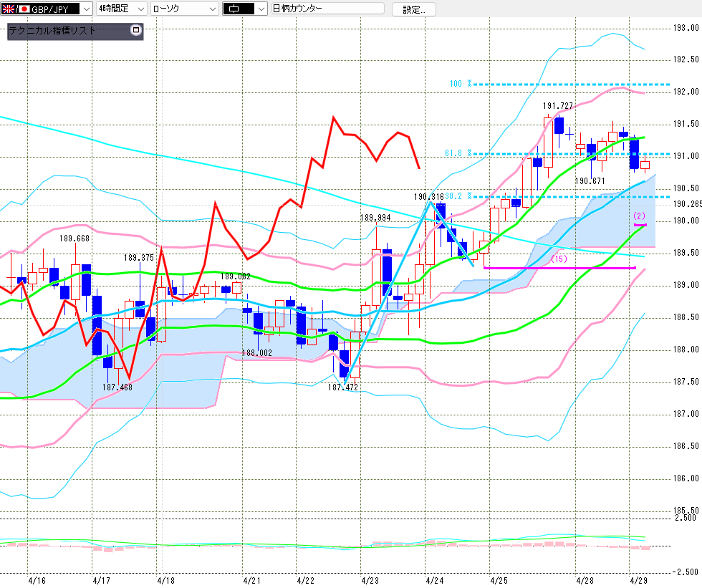Click the 190.265 current price axis label
The image size is (702, 588).
point(688,204)
